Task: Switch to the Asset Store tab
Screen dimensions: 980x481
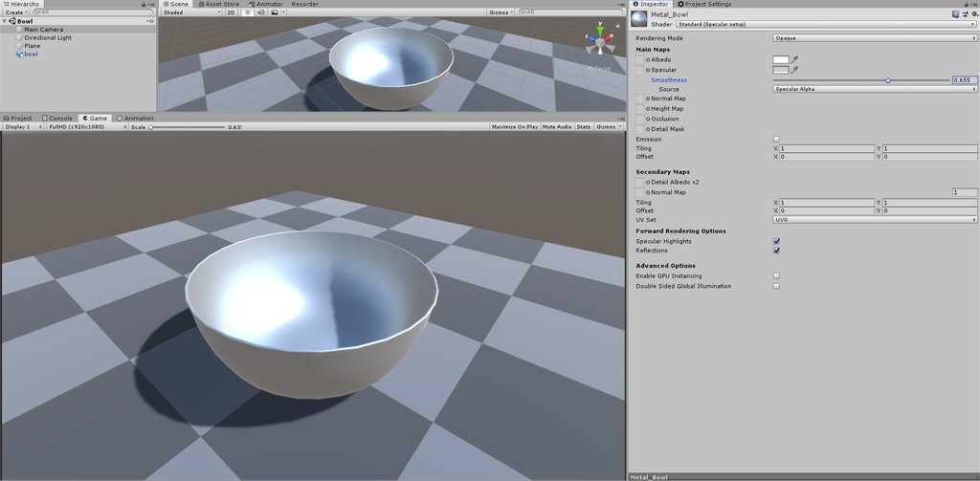Action: (219, 4)
